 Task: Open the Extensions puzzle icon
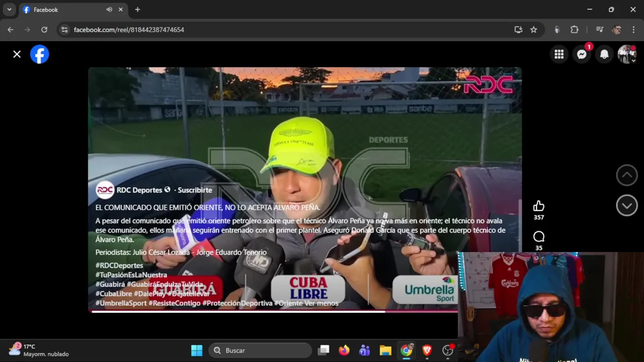coord(575,30)
